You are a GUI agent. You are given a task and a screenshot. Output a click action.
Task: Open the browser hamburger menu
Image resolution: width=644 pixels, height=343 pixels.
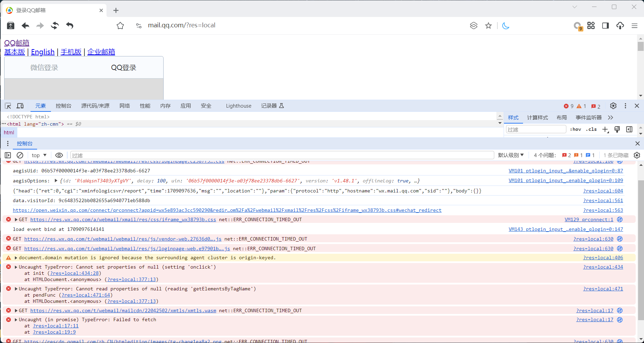(635, 26)
